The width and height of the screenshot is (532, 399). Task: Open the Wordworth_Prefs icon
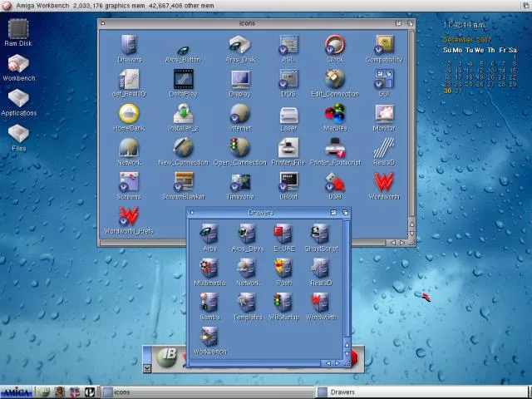(129, 218)
